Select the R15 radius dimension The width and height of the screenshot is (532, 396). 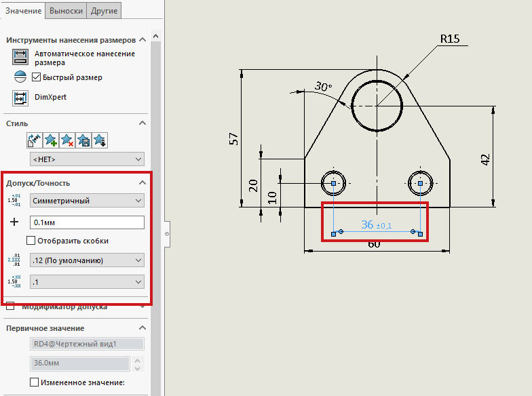point(450,39)
